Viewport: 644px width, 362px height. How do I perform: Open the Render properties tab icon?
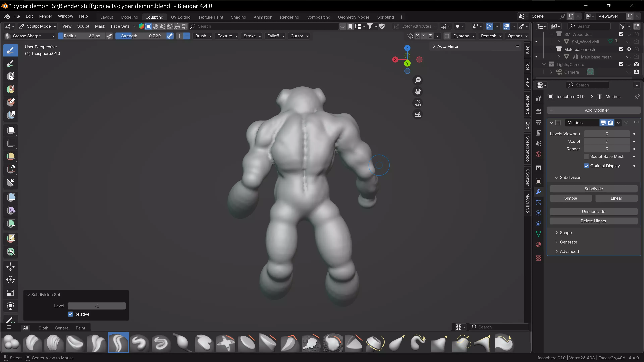(539, 111)
